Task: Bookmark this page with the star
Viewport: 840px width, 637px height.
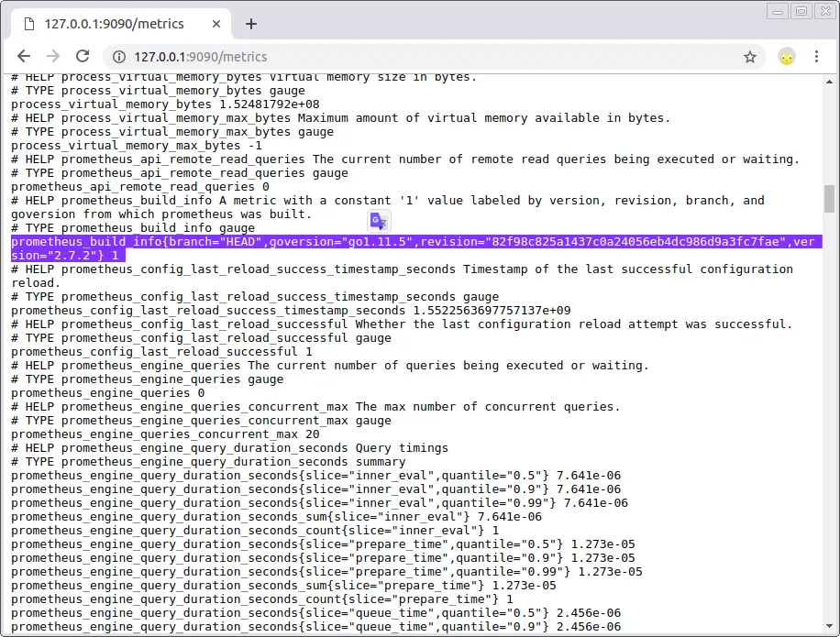Action: tap(750, 57)
